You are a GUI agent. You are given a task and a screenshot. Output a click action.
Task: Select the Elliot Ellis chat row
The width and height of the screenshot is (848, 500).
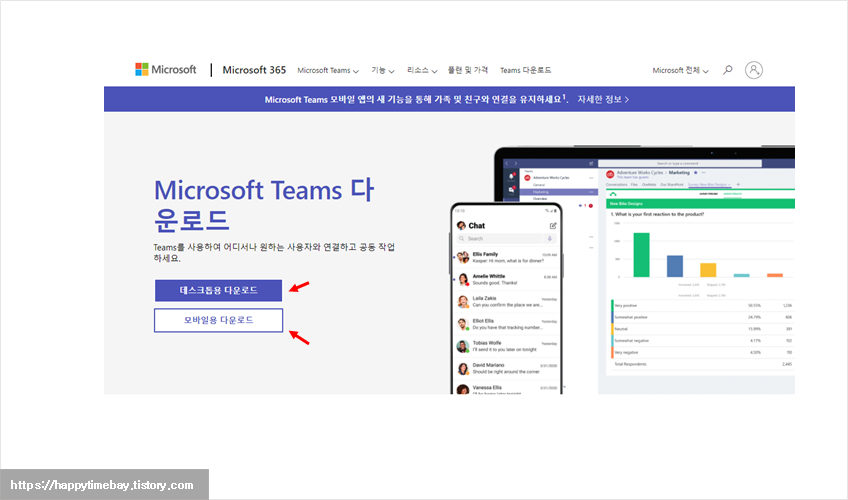click(x=506, y=324)
